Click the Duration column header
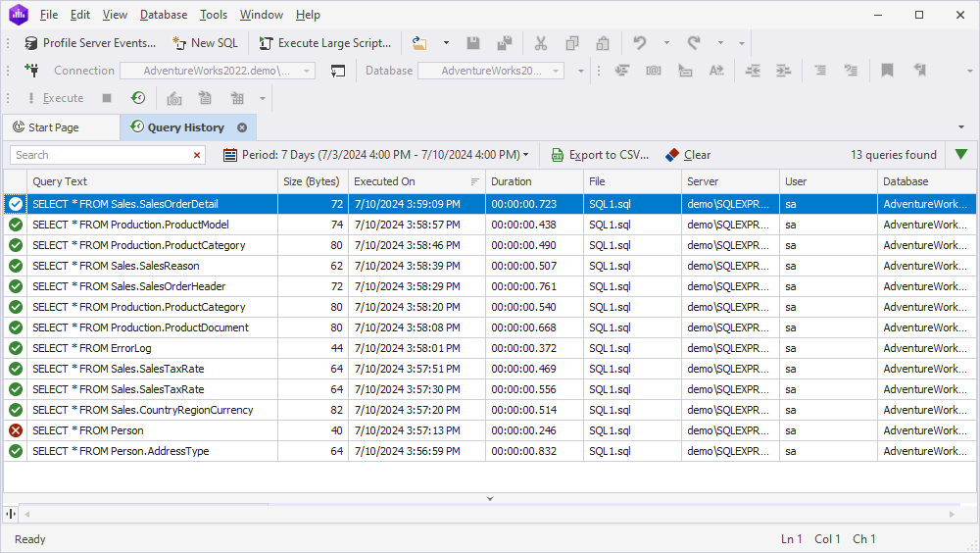This screenshot has width=980, height=553. (534, 181)
